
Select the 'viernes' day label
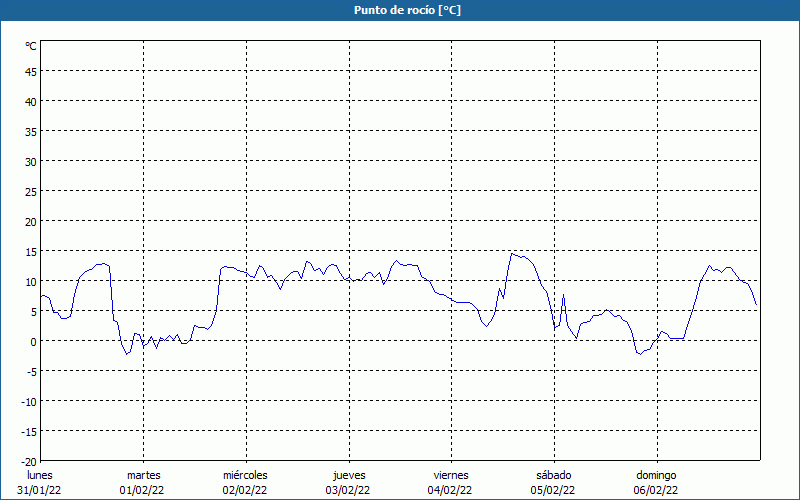coord(450,475)
